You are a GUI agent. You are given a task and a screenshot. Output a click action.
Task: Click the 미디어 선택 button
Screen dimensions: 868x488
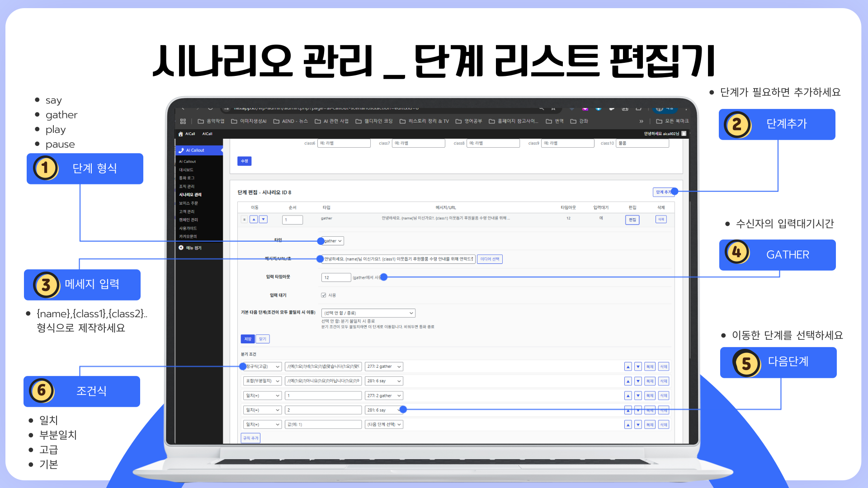click(x=490, y=259)
